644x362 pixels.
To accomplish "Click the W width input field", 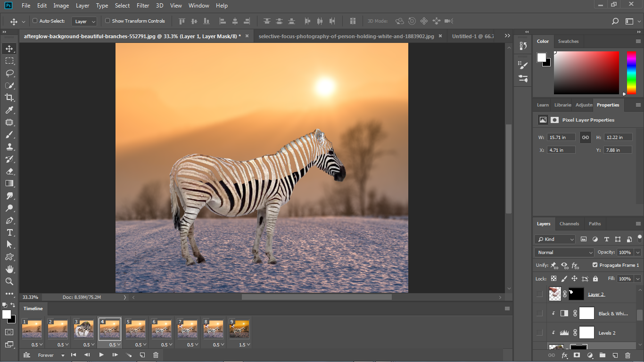I will pyautogui.click(x=561, y=137).
